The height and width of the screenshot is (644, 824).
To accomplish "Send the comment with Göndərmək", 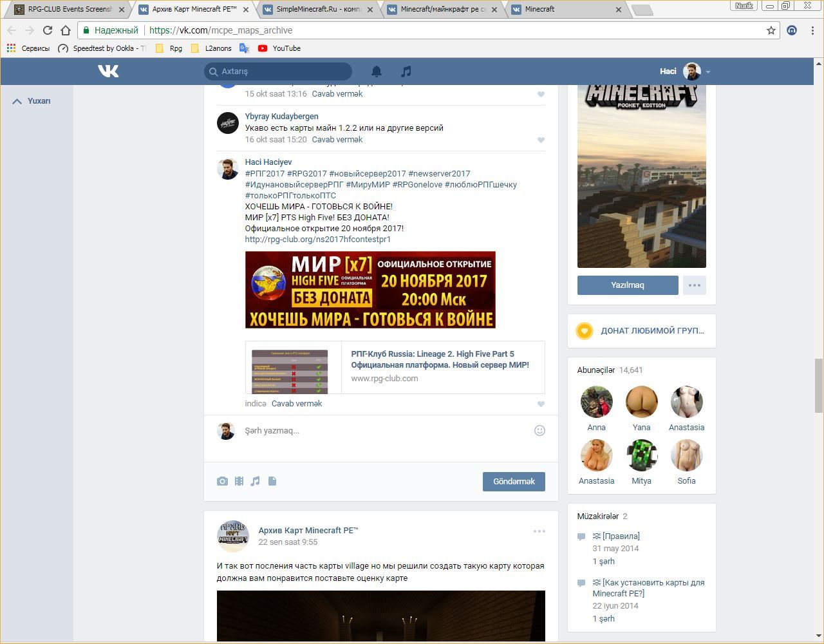I will (x=514, y=482).
